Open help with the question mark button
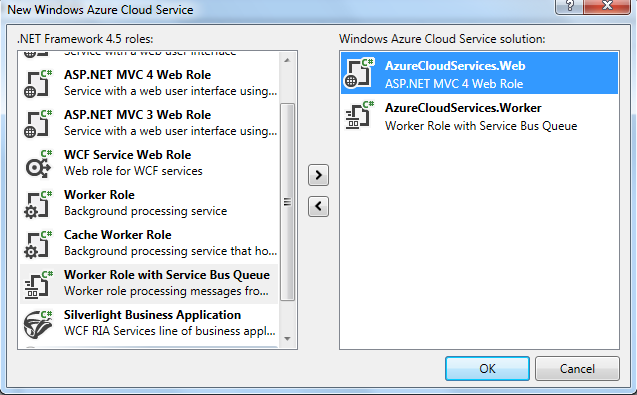Screen dimensions: 637x395 tap(569, 7)
